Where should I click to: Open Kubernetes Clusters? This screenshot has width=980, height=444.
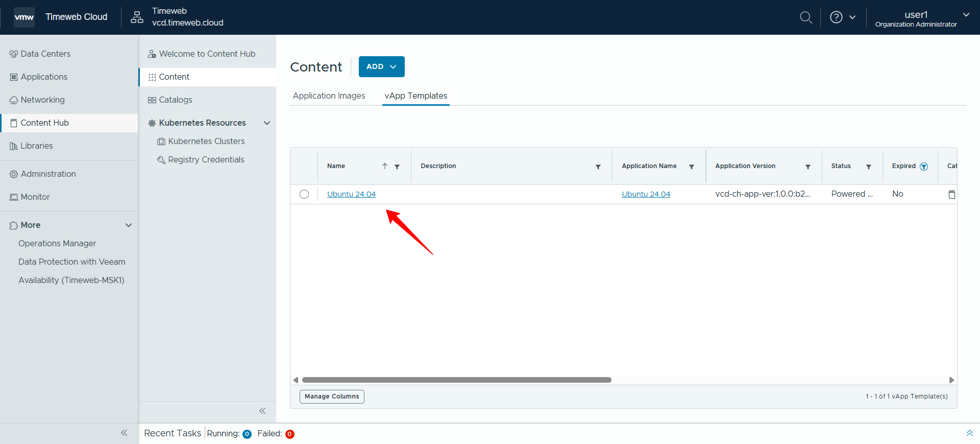(x=206, y=141)
